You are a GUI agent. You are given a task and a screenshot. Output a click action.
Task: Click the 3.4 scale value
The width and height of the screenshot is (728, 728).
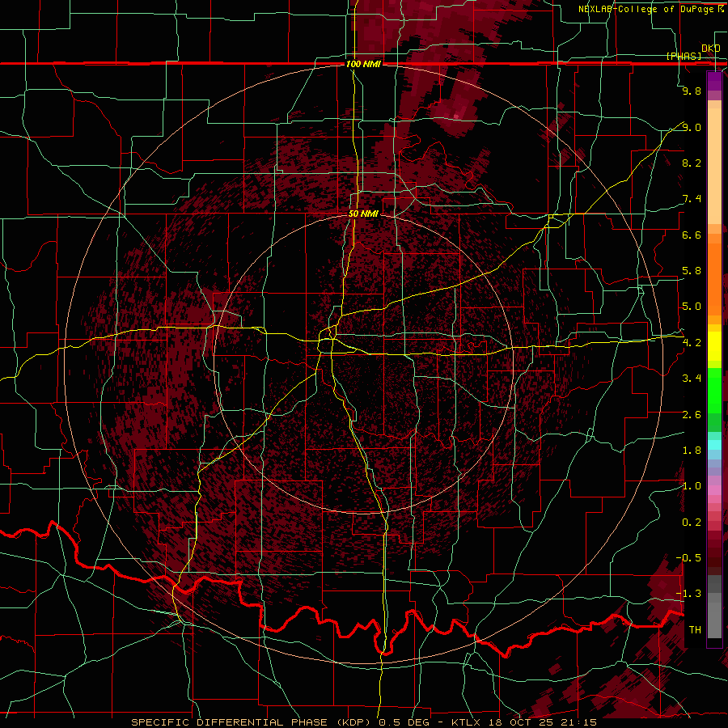692,379
